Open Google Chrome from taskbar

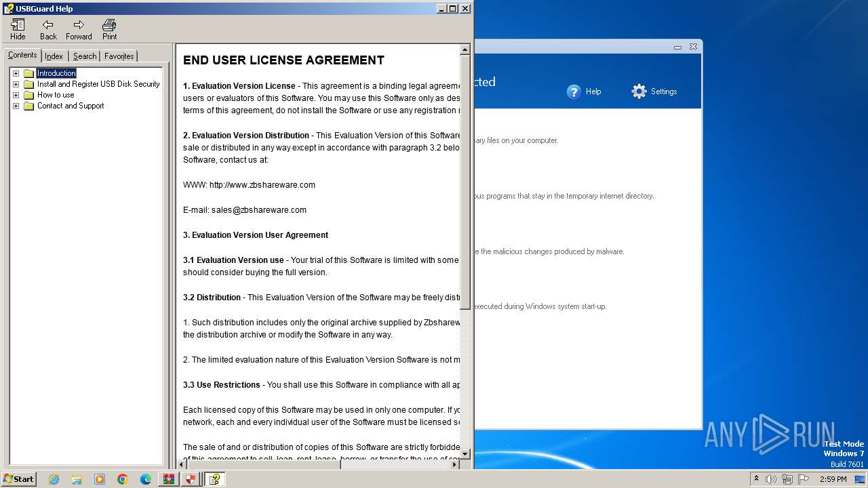[123, 479]
